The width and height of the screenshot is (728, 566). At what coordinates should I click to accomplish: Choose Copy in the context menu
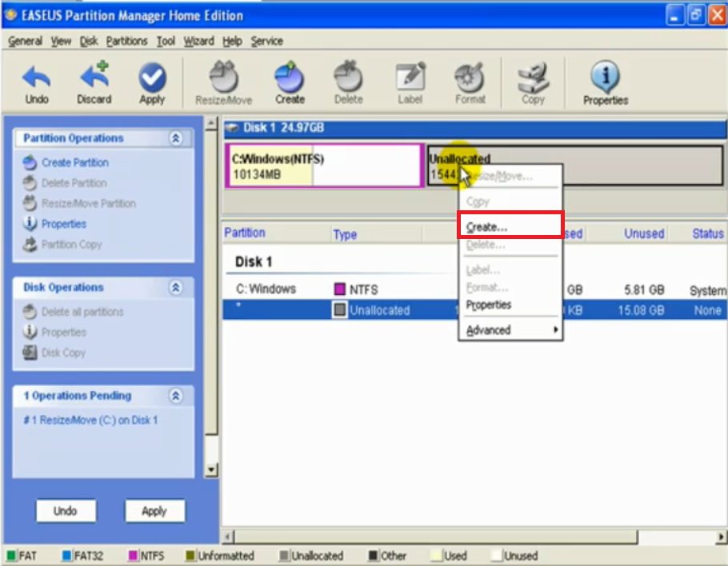click(x=510, y=201)
